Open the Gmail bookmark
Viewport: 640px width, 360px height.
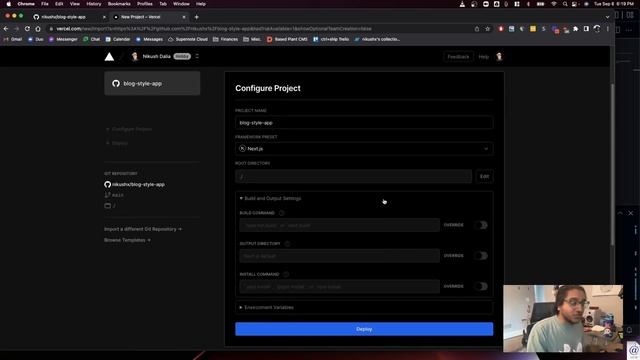click(x=13, y=39)
